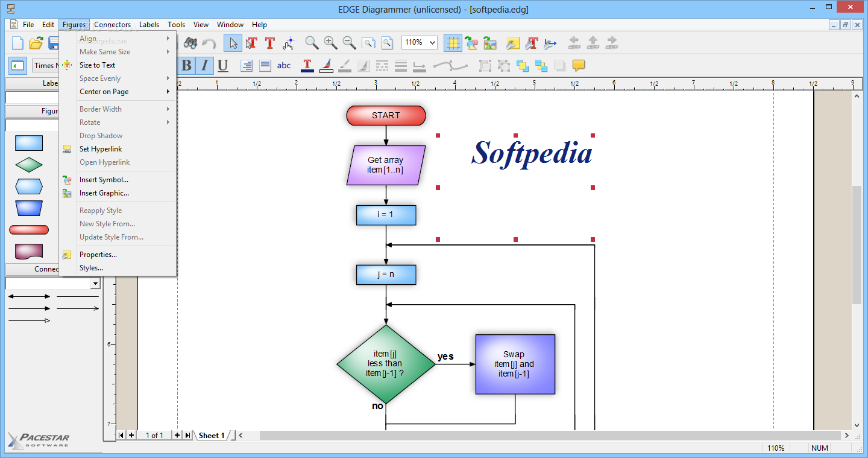Zoom in with the plus magnifier
This screenshot has width=868, height=458.
tap(330, 43)
